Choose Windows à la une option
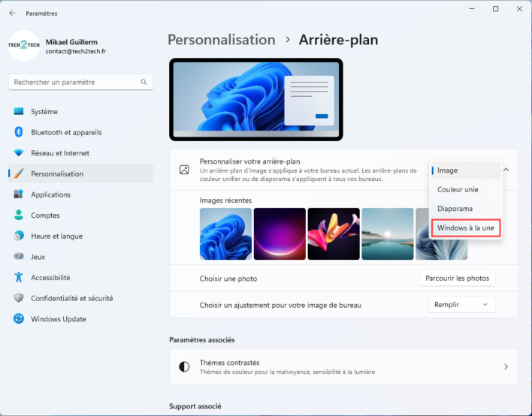This screenshot has width=532, height=416. click(466, 228)
